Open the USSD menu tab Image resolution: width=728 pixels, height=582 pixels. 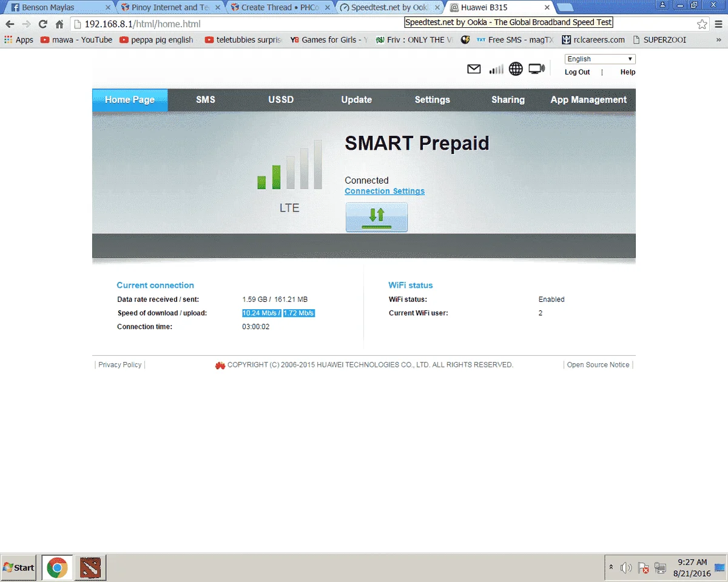pos(281,100)
